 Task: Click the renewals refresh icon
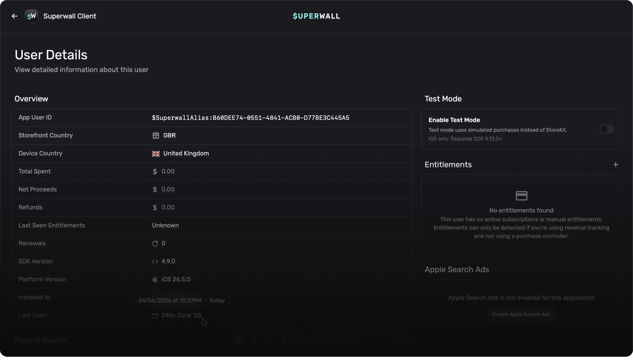click(155, 243)
